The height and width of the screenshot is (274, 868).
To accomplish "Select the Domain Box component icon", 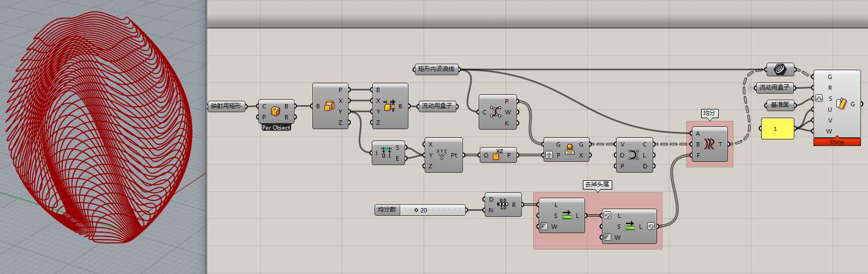I will point(389,106).
